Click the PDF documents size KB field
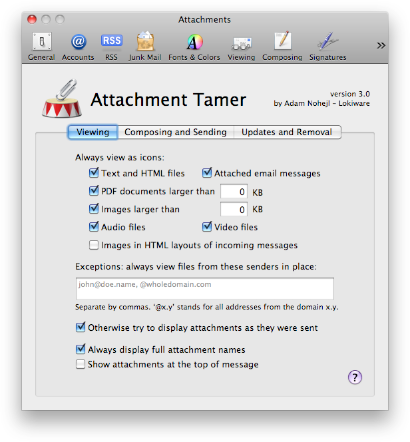Screen dimensions: 410x442 pyautogui.click(x=234, y=192)
